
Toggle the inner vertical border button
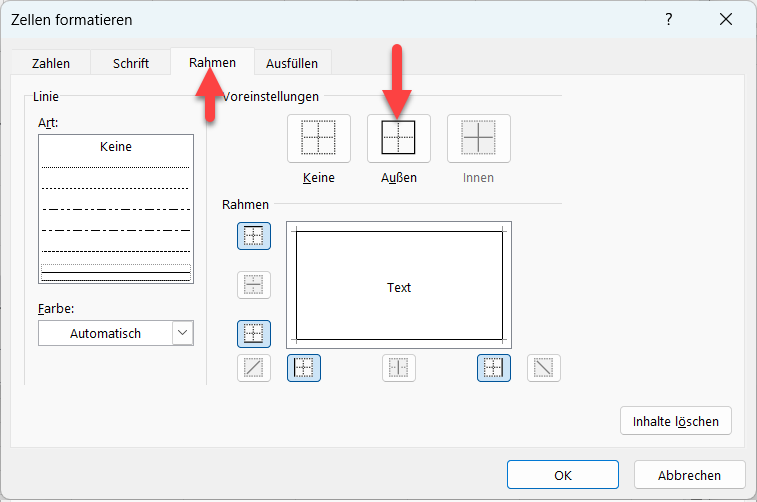pos(399,368)
